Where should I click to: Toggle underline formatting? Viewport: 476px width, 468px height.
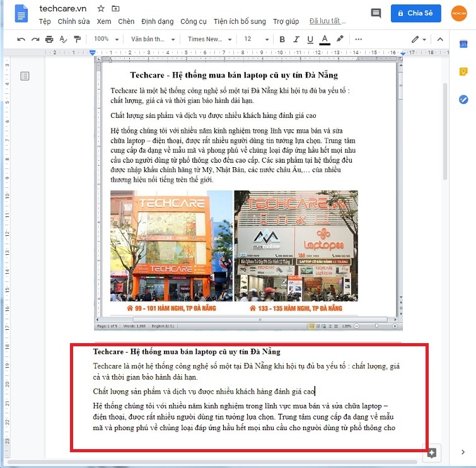(310, 39)
